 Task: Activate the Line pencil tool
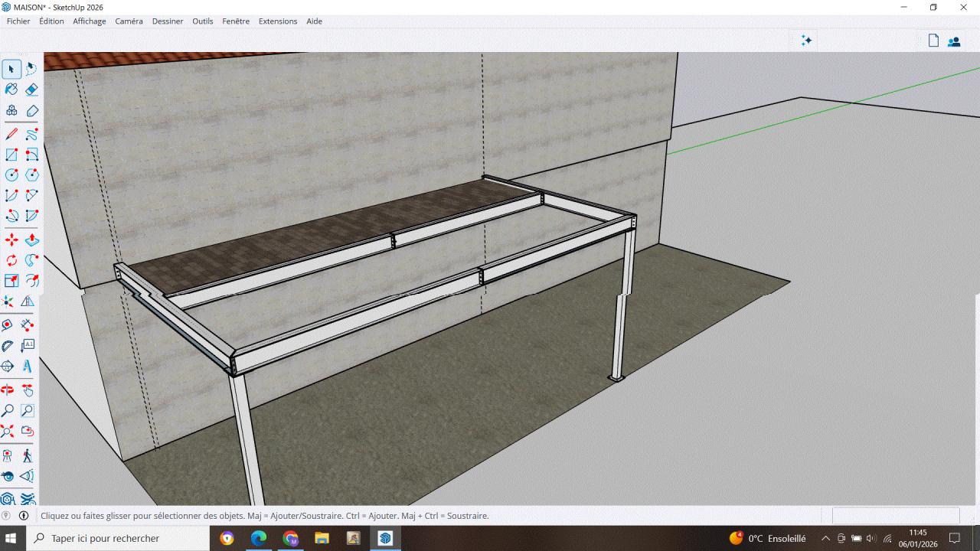[11, 135]
